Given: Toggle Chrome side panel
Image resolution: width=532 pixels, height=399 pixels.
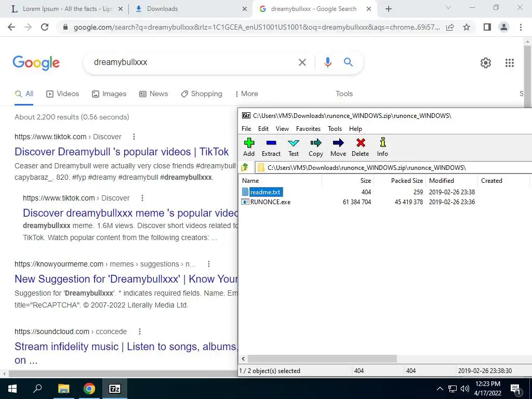Looking at the screenshot, I should (x=487, y=27).
